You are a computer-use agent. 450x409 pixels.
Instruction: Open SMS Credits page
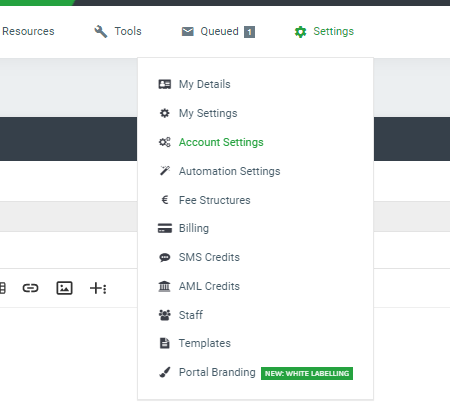[x=209, y=257]
